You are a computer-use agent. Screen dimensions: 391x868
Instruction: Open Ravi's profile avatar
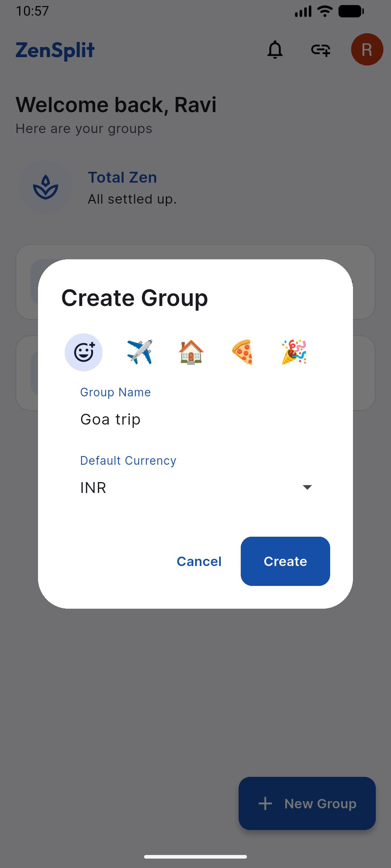click(367, 50)
